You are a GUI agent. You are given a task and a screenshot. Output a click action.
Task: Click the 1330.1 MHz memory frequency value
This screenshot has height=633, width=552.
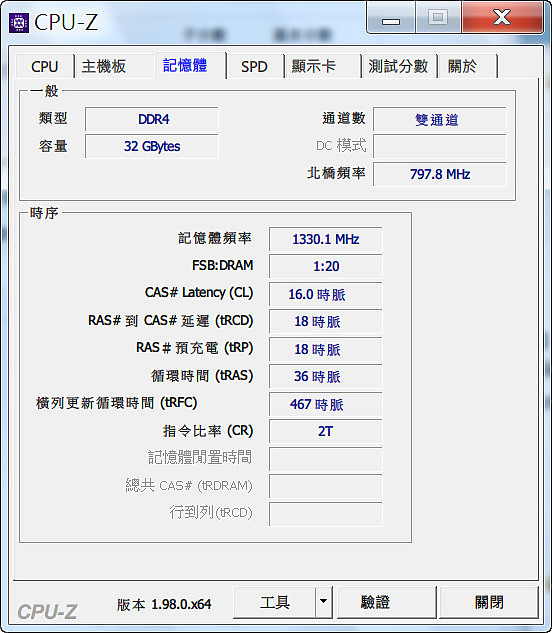coord(325,239)
